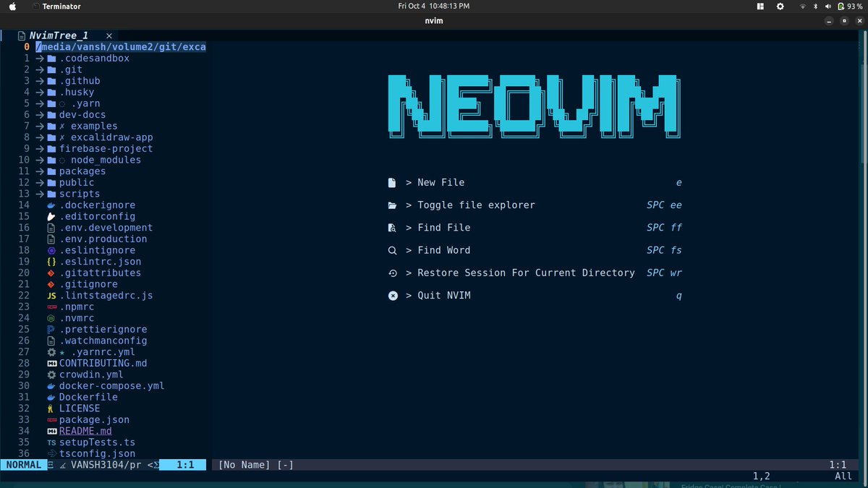Click the New File document icon
The image size is (868, 488).
(392, 183)
